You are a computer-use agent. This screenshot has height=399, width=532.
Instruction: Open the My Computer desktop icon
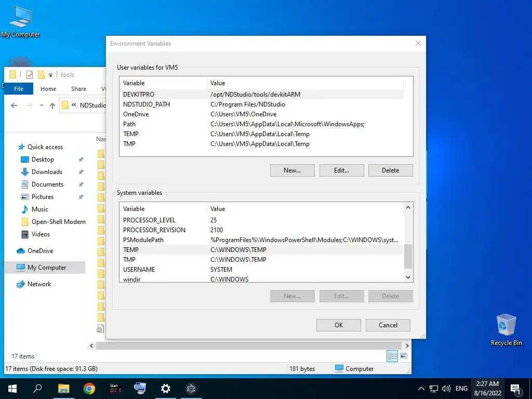[20, 22]
